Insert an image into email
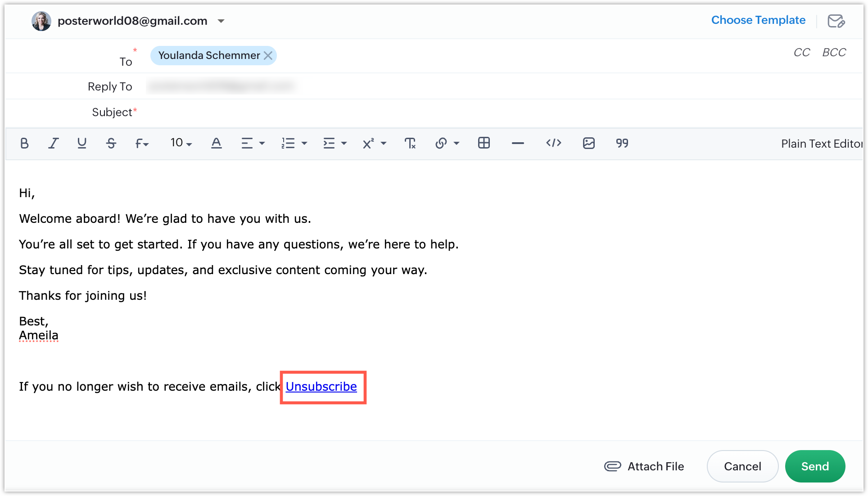Image resolution: width=868 pixels, height=496 pixels. click(x=588, y=143)
